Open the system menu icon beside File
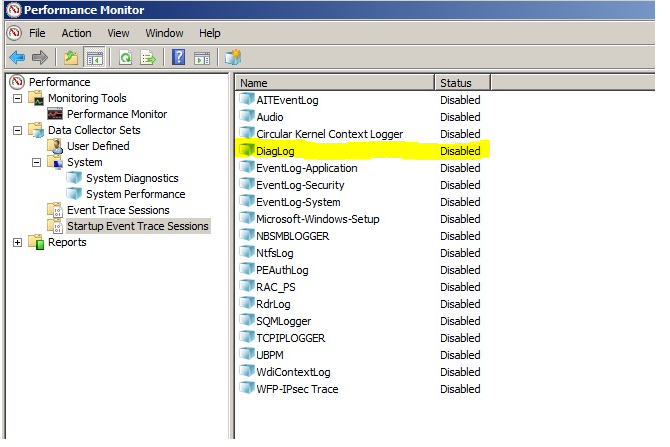Screen dimensions: 670x447 coord(15,33)
